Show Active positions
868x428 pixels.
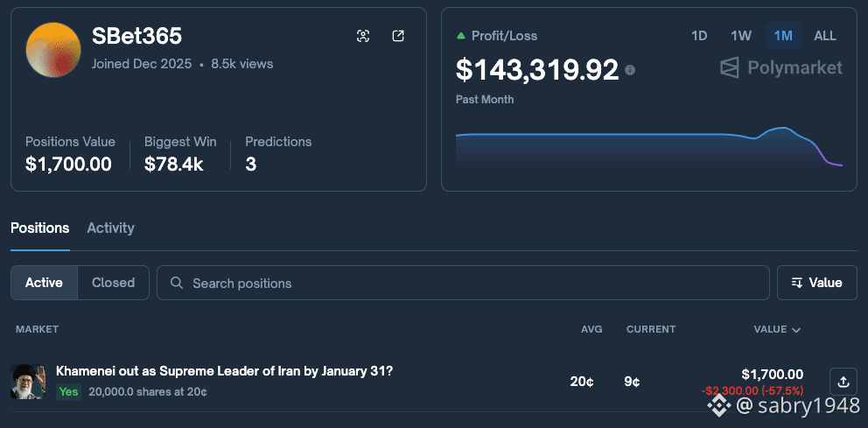[44, 283]
